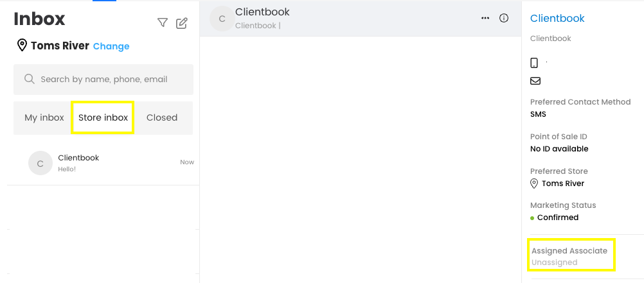Image resolution: width=644 pixels, height=283 pixels.
Task: Click the search magnifier icon
Action: click(29, 79)
